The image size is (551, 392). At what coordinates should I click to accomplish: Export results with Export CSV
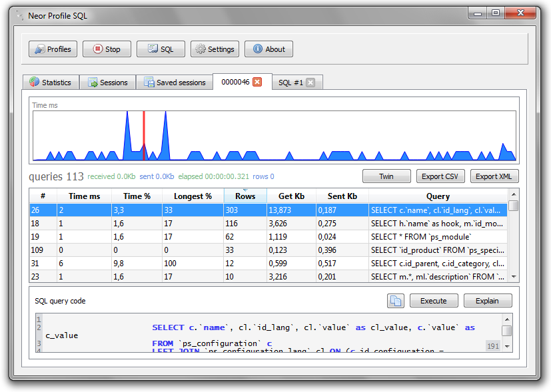[x=440, y=176]
